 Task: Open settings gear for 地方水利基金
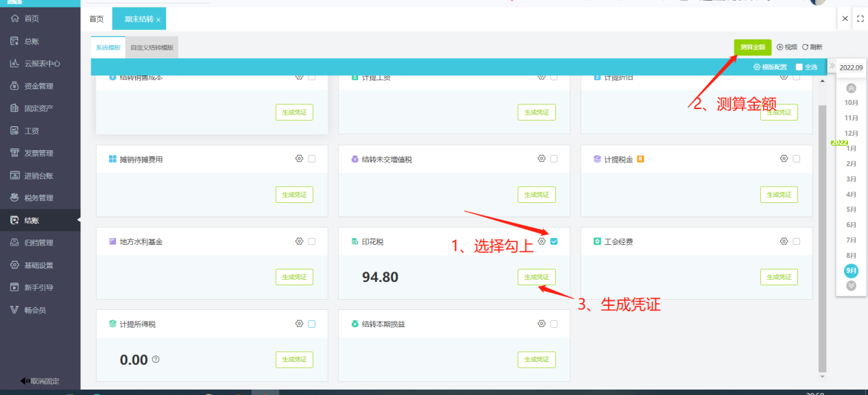pos(299,241)
